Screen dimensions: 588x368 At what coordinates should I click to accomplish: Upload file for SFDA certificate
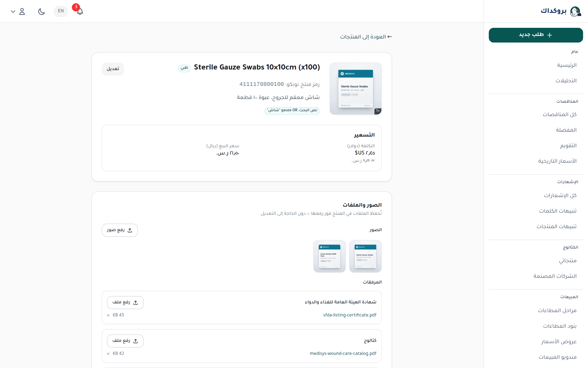[x=125, y=303]
